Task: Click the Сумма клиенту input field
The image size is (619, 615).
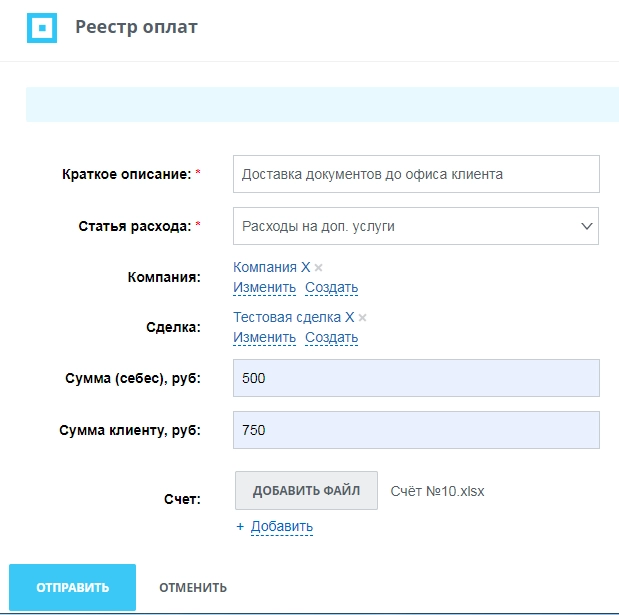Action: [415, 430]
